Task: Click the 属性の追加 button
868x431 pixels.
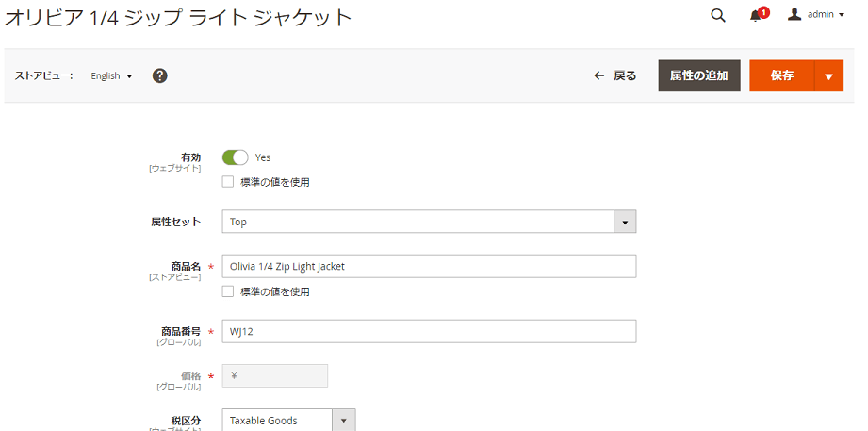Action: [x=698, y=76]
